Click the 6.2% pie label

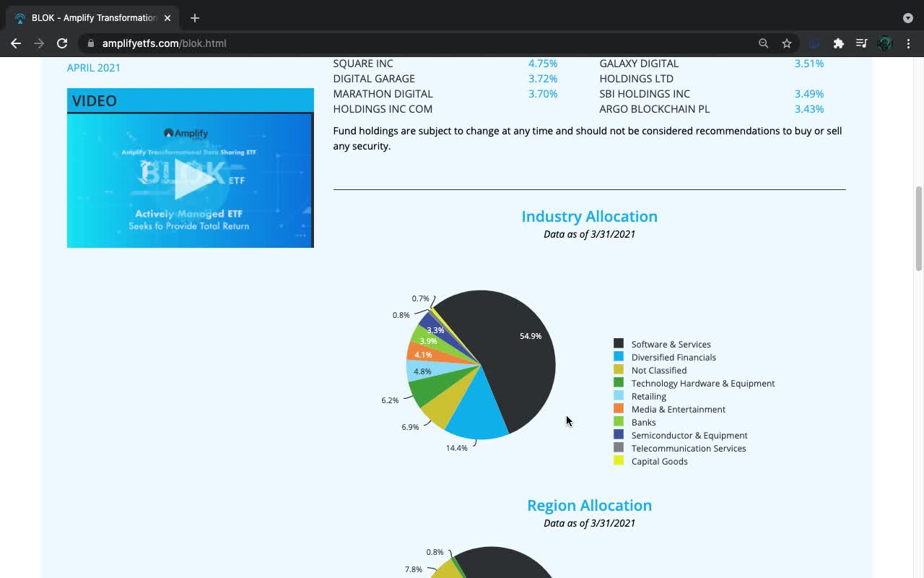(390, 400)
